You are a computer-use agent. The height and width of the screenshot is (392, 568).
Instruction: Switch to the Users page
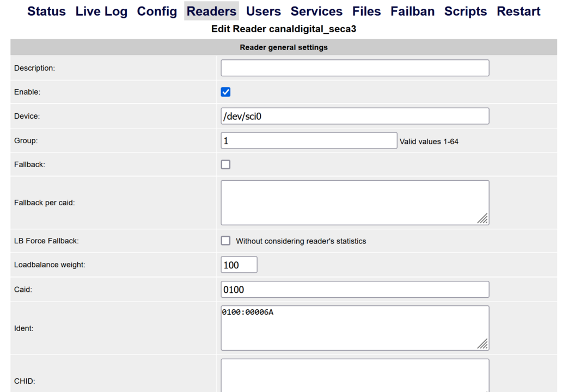coord(263,11)
